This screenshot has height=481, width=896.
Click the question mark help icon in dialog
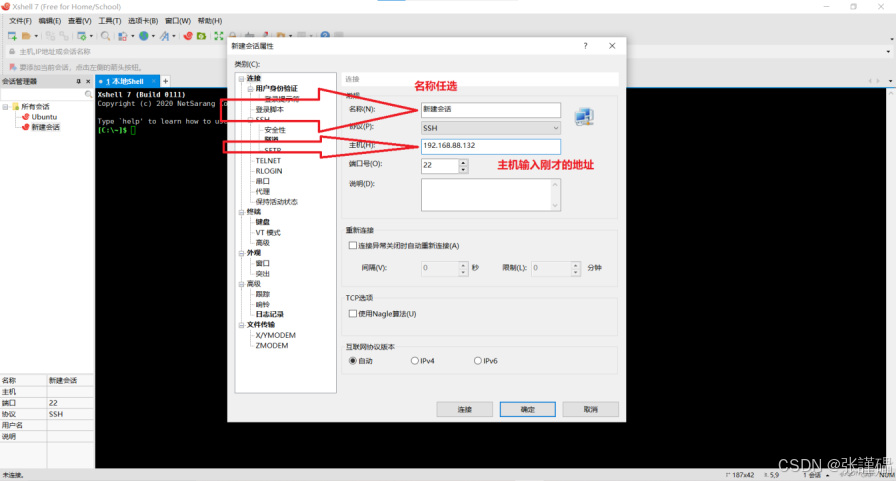click(x=585, y=46)
